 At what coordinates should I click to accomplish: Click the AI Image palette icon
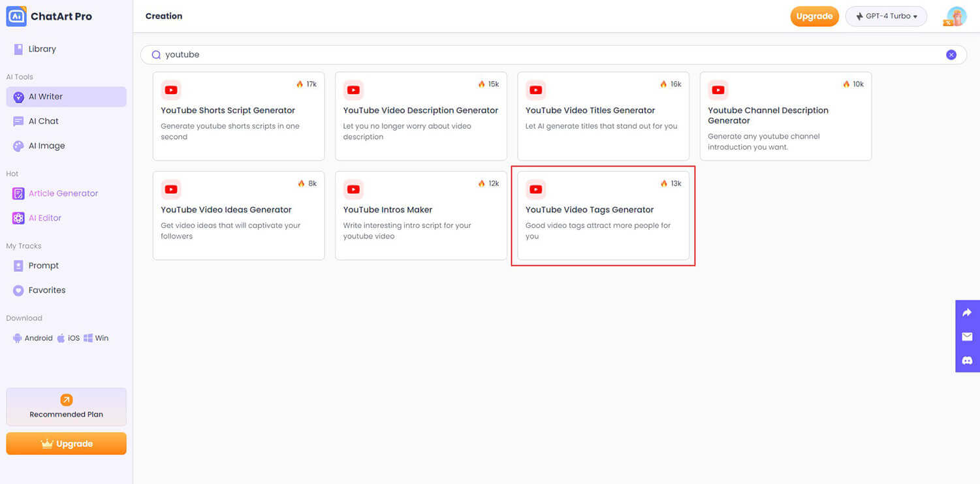point(18,146)
